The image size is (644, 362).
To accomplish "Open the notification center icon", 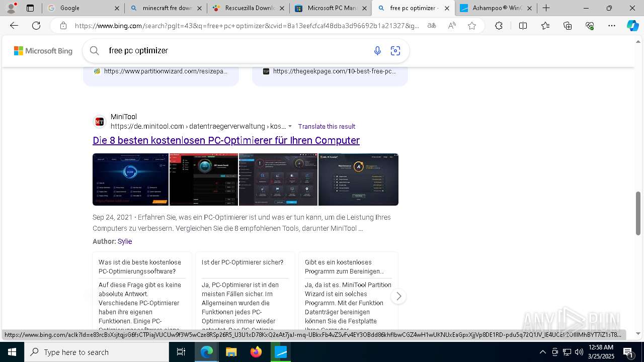I will click(x=629, y=352).
